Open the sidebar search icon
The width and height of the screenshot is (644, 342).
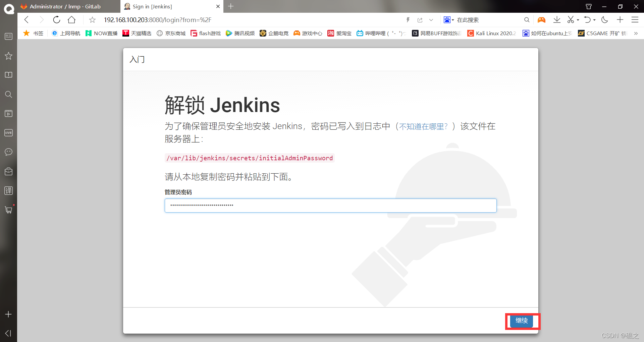9,94
